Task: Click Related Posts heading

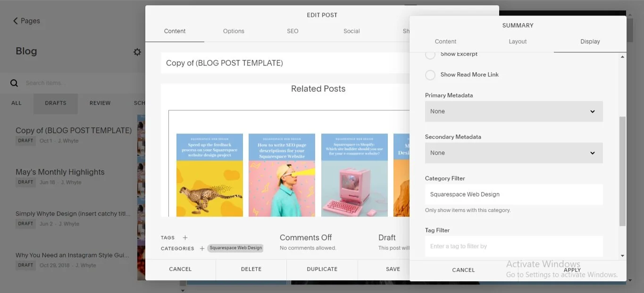Action: click(x=318, y=89)
